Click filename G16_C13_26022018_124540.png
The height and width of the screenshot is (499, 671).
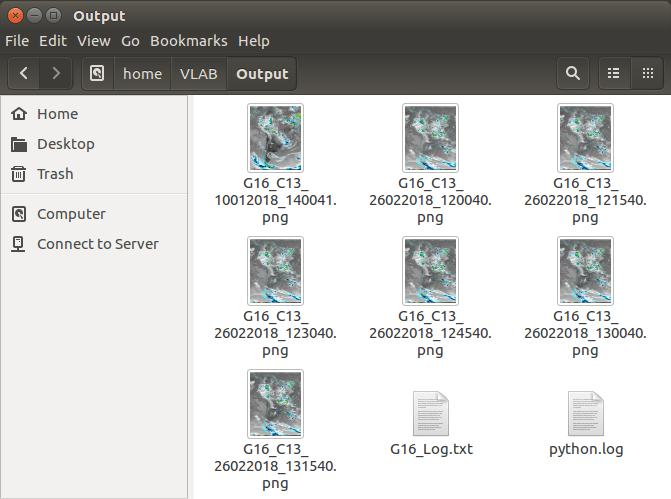430,333
